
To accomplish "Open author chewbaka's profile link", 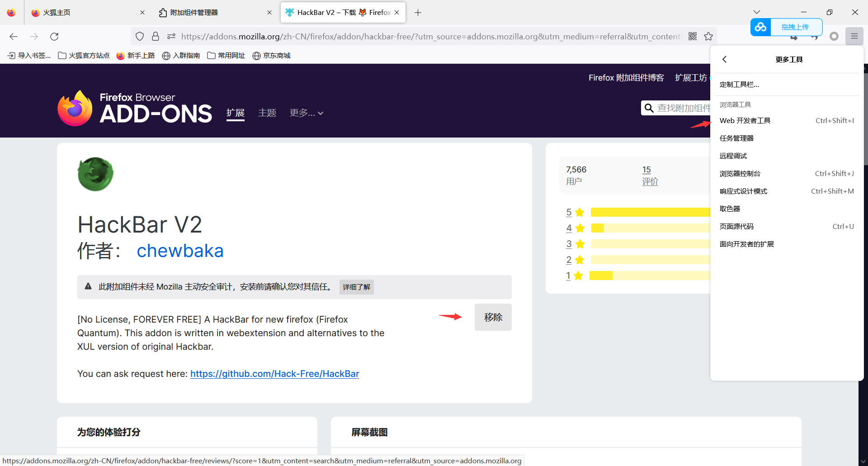I will (180, 251).
